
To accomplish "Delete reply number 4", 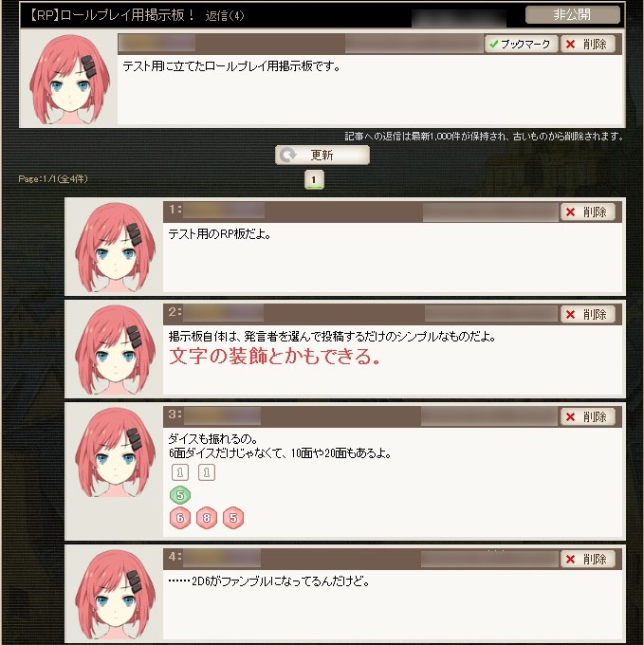I will pos(588,559).
